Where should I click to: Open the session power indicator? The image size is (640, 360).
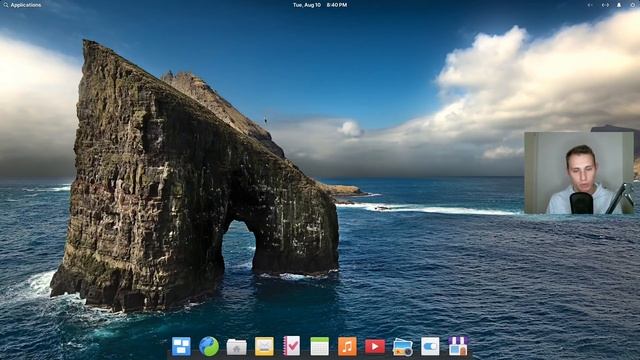pyautogui.click(x=634, y=5)
